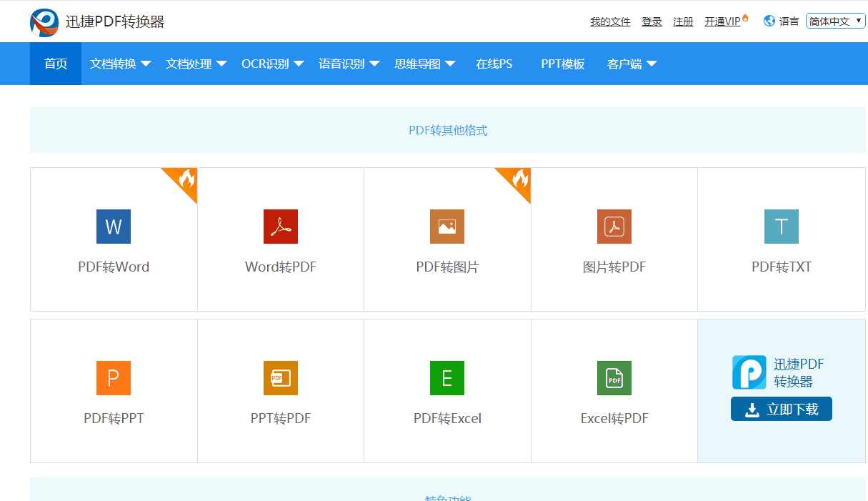
Task: Open the Excel转PDF icon
Action: (614, 378)
